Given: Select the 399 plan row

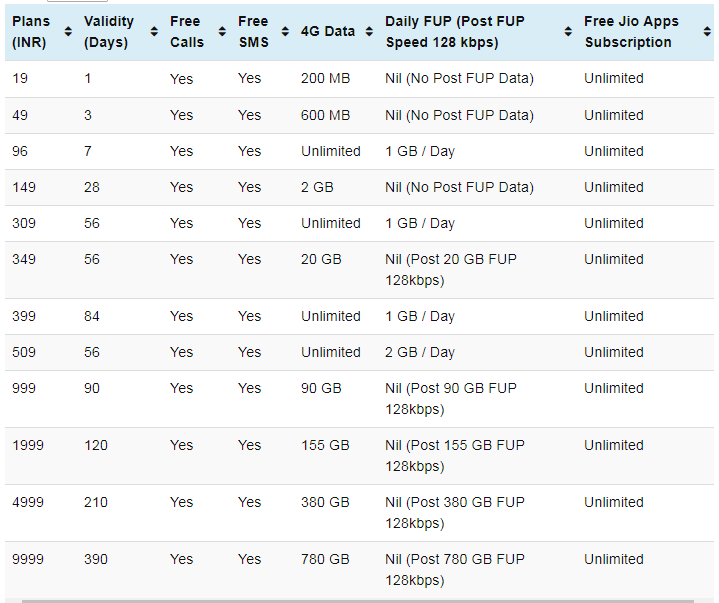Looking at the screenshot, I should [360, 316].
